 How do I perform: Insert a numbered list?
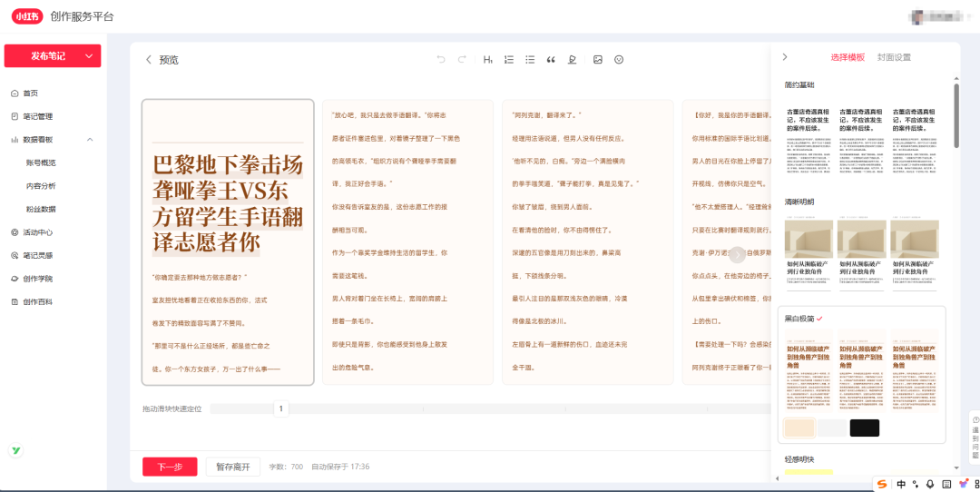tap(509, 60)
